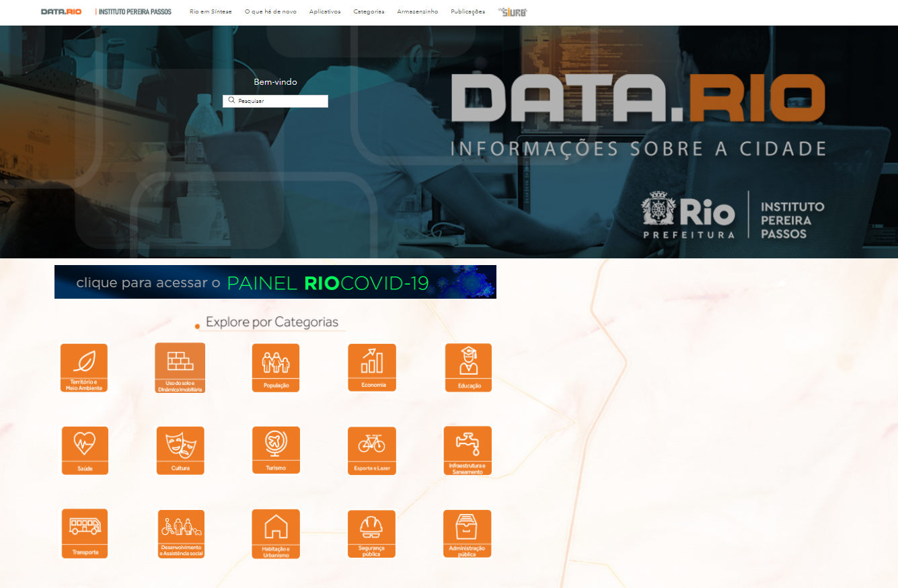Viewport: 898px width, 588px height.
Task: Click the Turismo globe icon
Action: (x=276, y=449)
